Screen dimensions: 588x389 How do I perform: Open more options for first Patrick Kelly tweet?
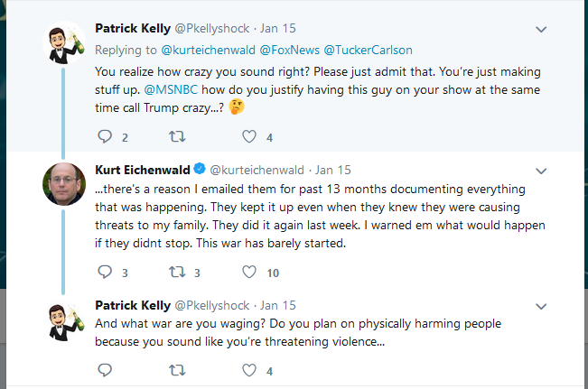(x=541, y=29)
